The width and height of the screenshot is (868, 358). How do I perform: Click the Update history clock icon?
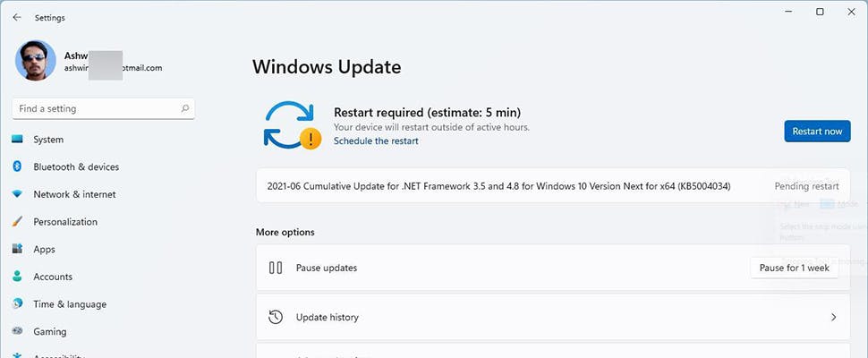[x=277, y=317]
